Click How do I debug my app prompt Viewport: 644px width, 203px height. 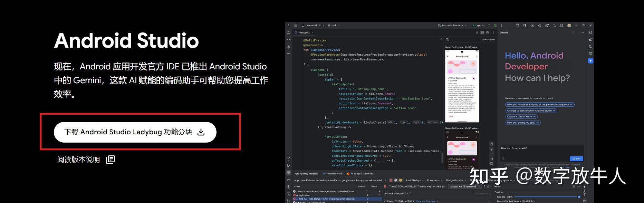tap(523, 123)
